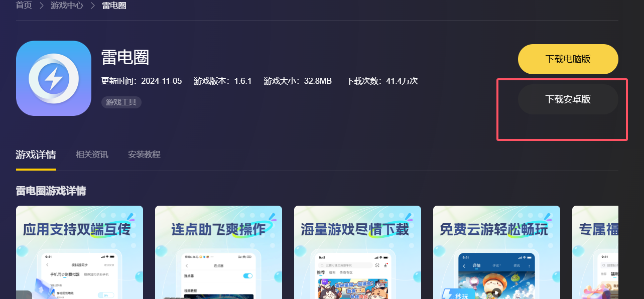Viewport: 644px width, 299px height.
Task: Open the 安装教程 tab
Action: 144,155
